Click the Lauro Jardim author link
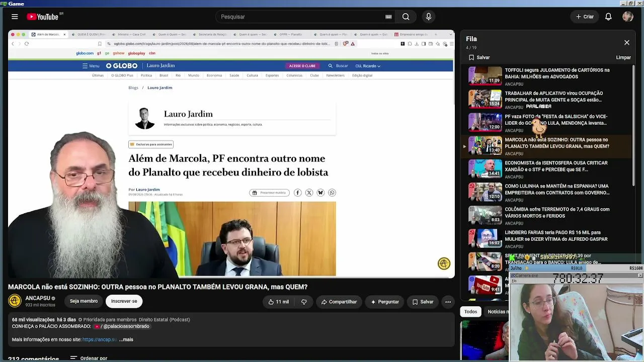This screenshot has height=362, width=644. point(147,190)
